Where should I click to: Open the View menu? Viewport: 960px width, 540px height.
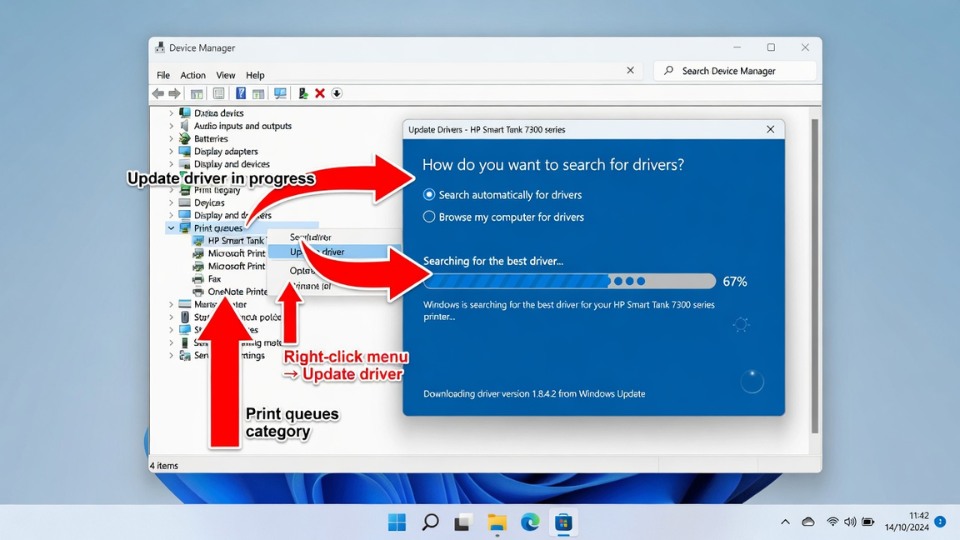point(225,75)
